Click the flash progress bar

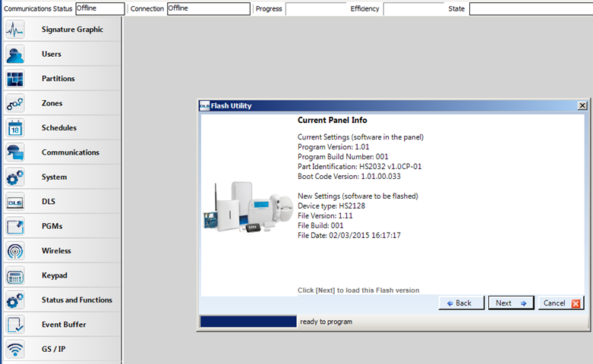(248, 322)
